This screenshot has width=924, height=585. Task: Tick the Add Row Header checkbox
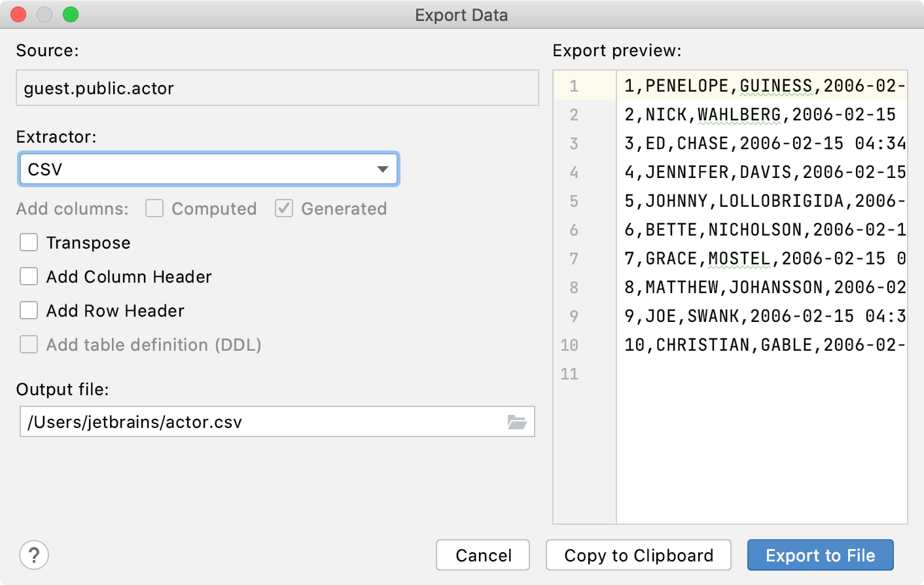pyautogui.click(x=29, y=311)
